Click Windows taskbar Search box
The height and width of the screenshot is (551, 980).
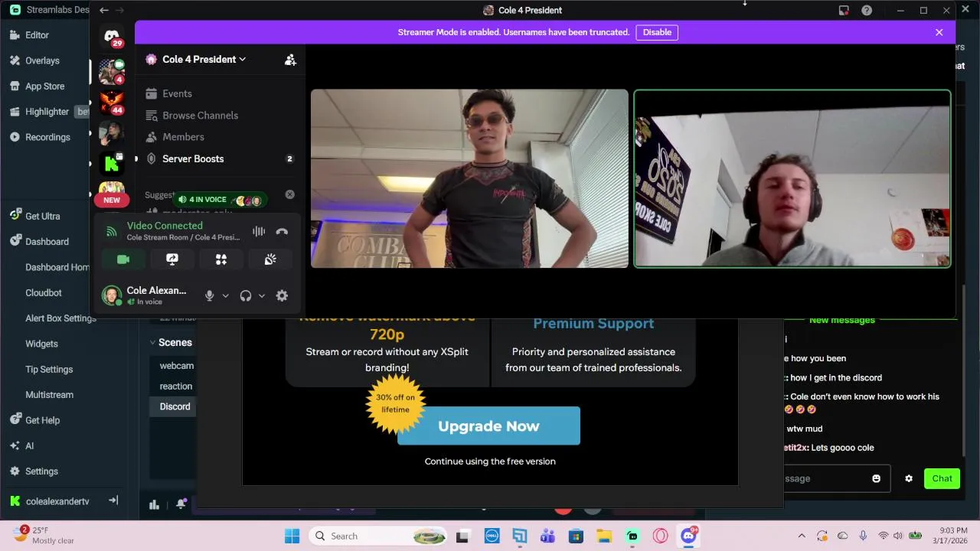(x=378, y=536)
